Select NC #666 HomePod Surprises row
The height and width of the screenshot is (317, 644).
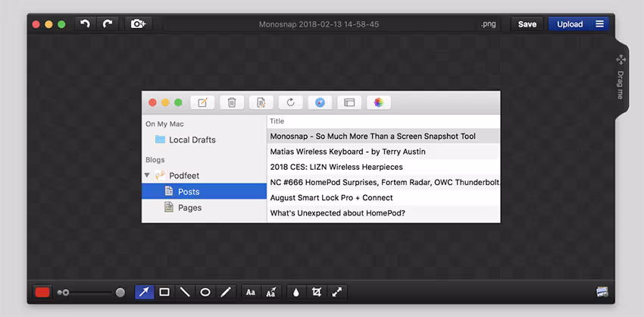(x=383, y=182)
